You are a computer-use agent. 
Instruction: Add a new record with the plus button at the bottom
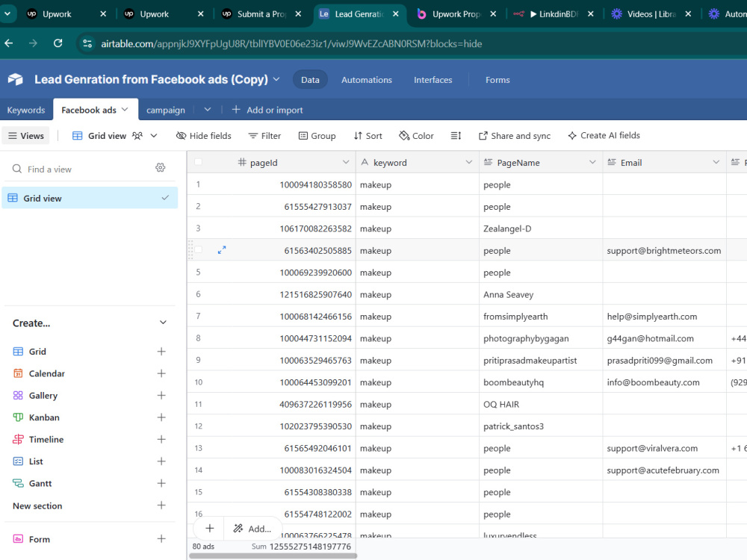pos(210,528)
